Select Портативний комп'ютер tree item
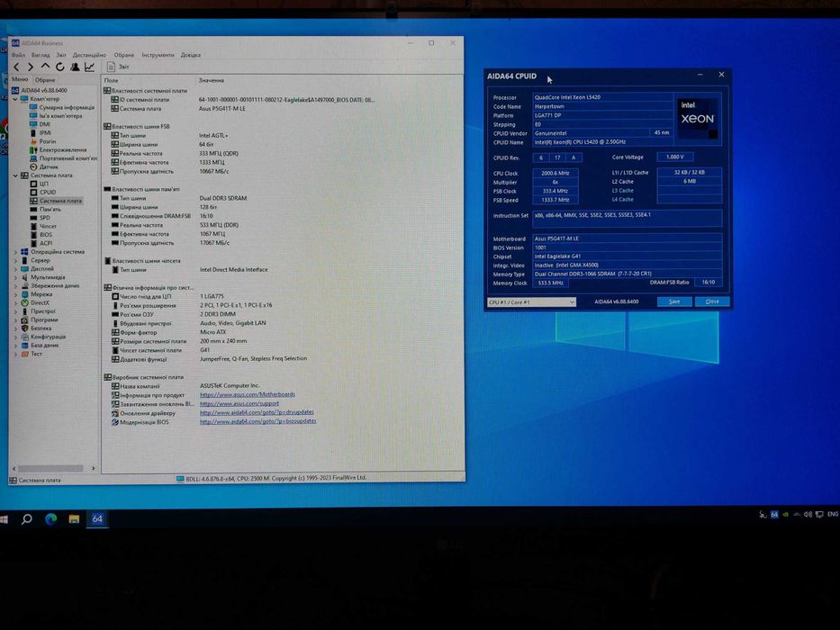Screen dimensions: 840x630 coord(63,158)
